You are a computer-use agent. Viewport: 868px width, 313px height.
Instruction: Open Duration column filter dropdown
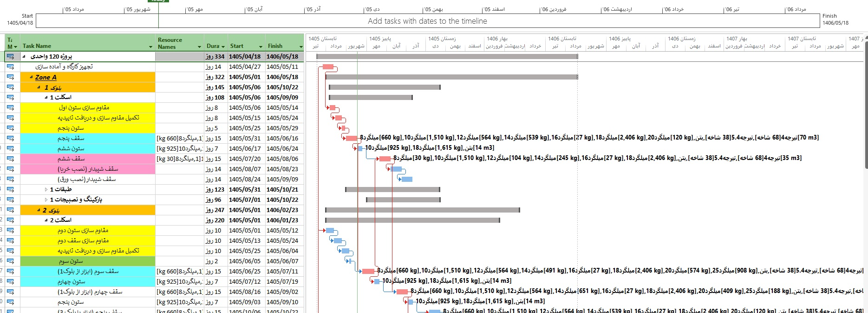223,47
